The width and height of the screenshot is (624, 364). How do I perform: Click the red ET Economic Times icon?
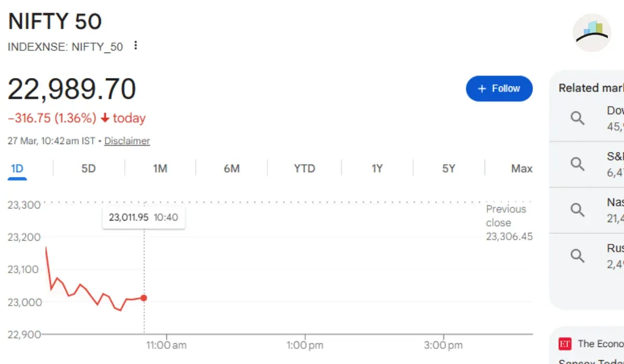click(565, 344)
